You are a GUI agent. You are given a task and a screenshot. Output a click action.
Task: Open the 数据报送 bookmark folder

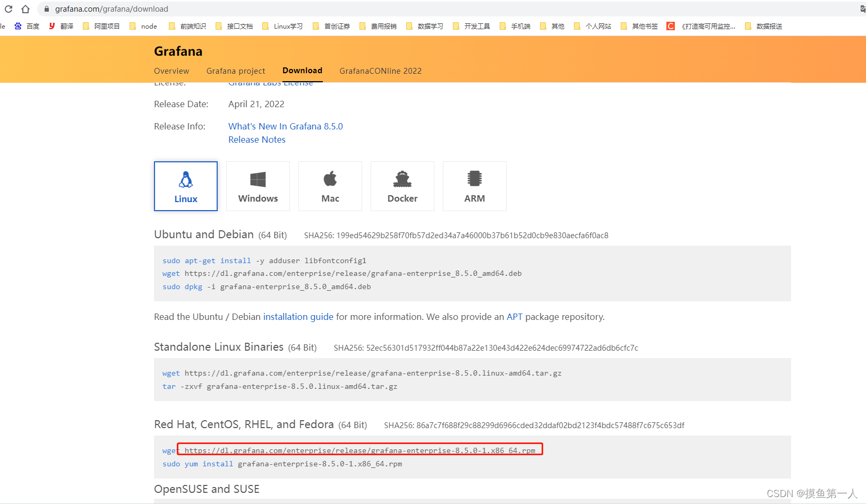tap(764, 26)
